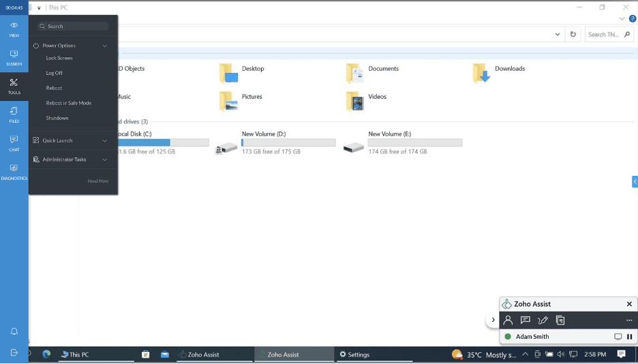This screenshot has width=638, height=364.
Task: Select annotation pen in Zoho Assist widget
Action: pos(543,320)
